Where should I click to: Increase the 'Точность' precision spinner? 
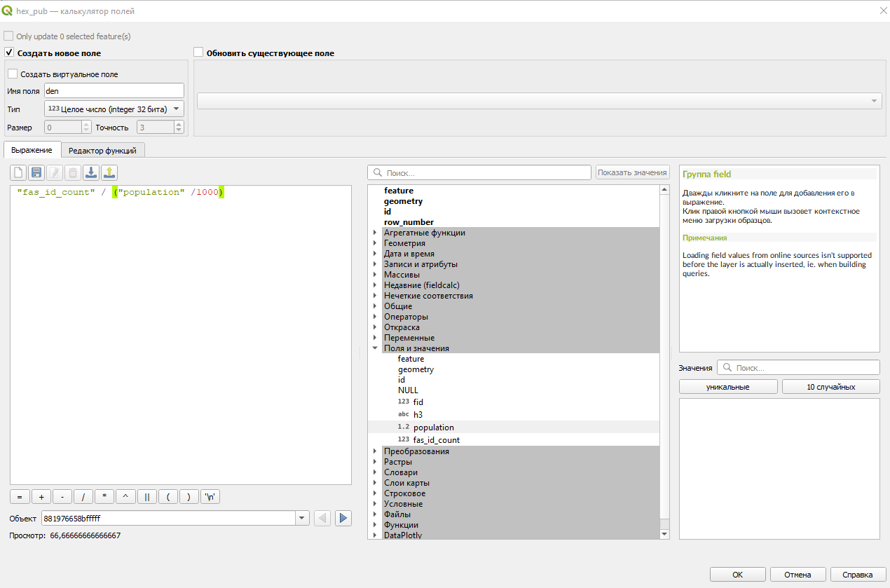179,124
